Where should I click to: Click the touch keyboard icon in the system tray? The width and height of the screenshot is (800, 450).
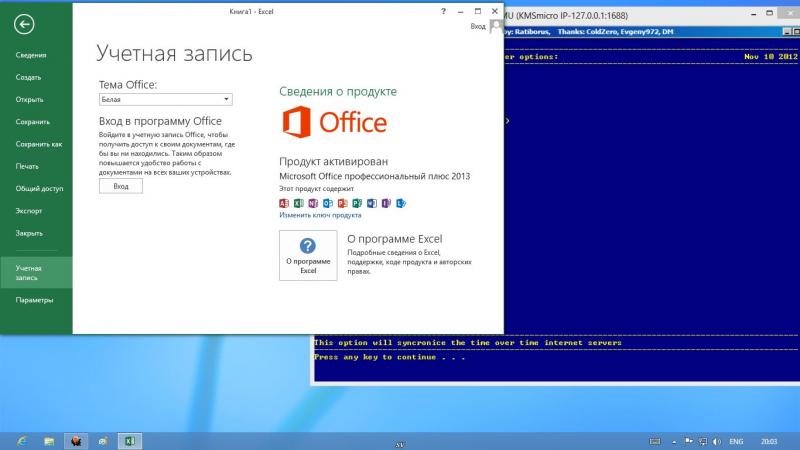click(x=655, y=441)
